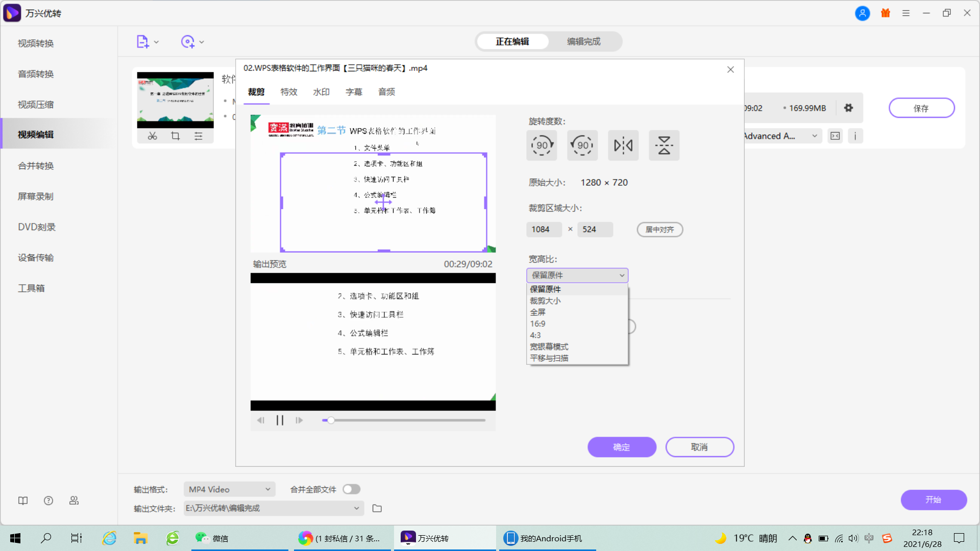Viewport: 980px width, 551px height.
Task: Toggle merge all files switch
Action: pyautogui.click(x=351, y=489)
